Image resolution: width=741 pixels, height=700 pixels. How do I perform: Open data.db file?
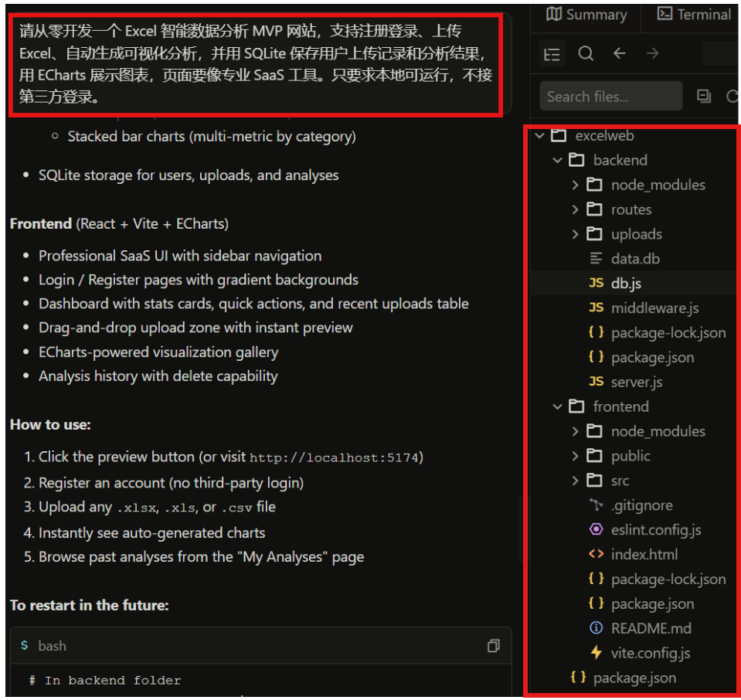[634, 259]
